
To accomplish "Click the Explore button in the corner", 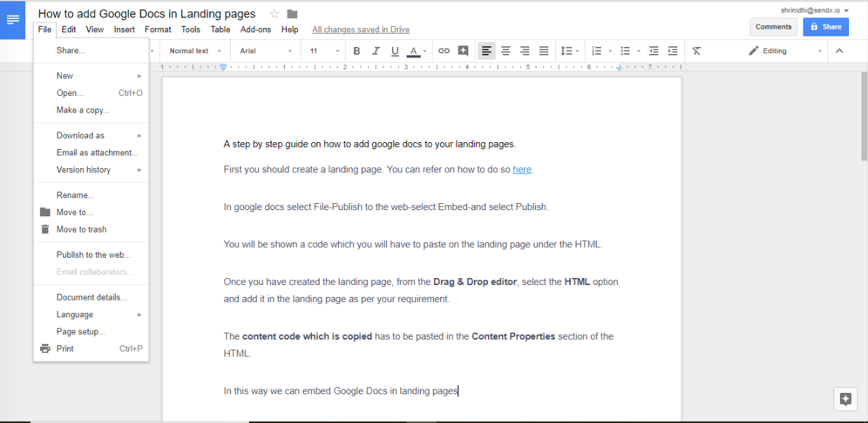I will [x=846, y=399].
